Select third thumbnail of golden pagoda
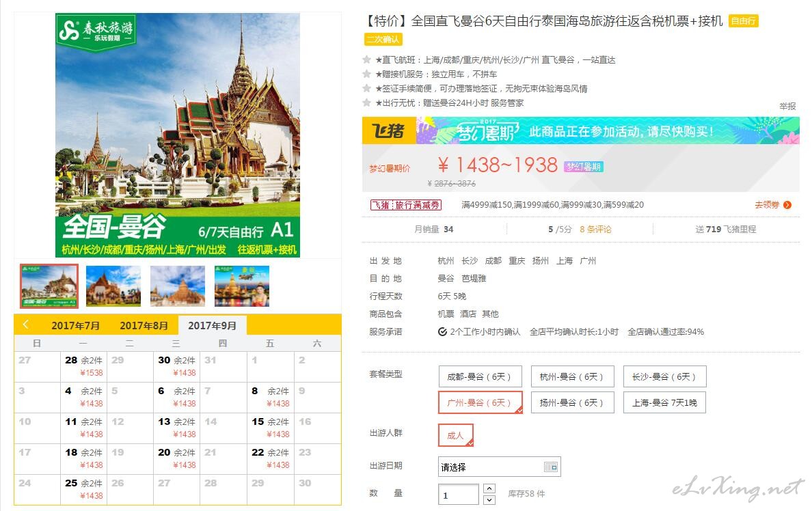The width and height of the screenshot is (812, 511). [178, 286]
